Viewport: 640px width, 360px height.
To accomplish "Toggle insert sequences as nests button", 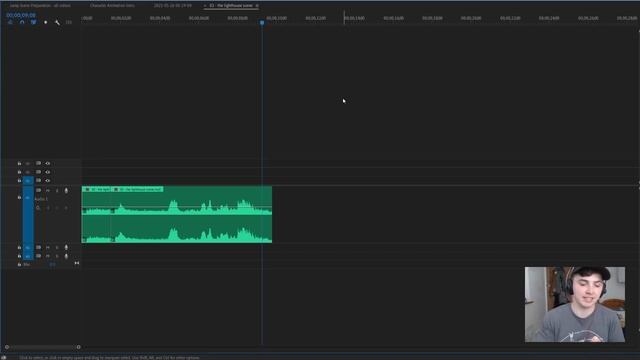I will 10,22.
